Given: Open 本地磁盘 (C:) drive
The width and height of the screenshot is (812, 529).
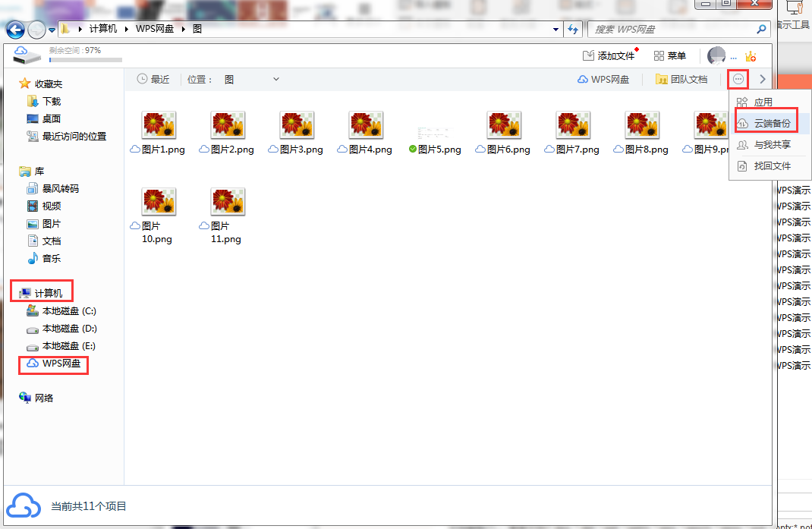Looking at the screenshot, I should click(61, 311).
